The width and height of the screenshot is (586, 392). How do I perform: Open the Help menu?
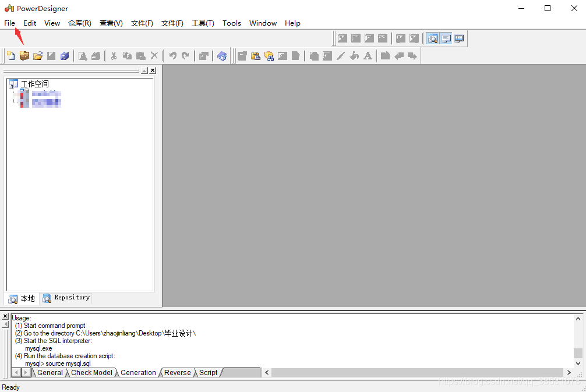[292, 23]
